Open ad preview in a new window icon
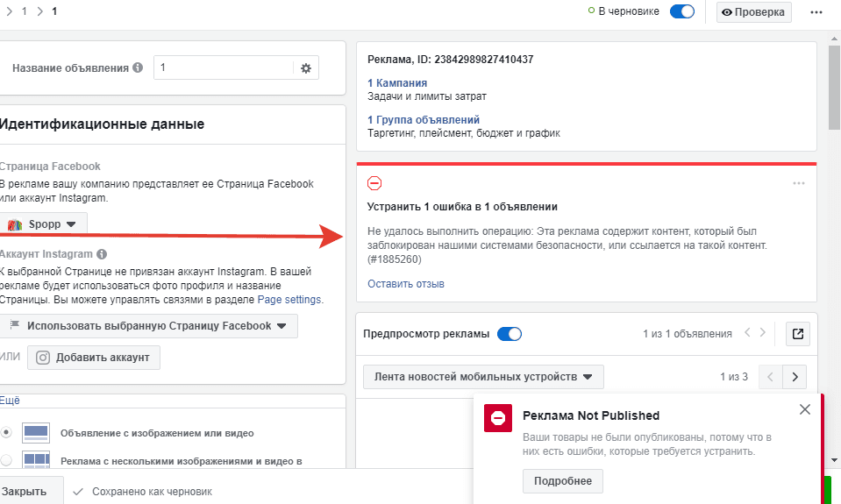 [x=797, y=333]
